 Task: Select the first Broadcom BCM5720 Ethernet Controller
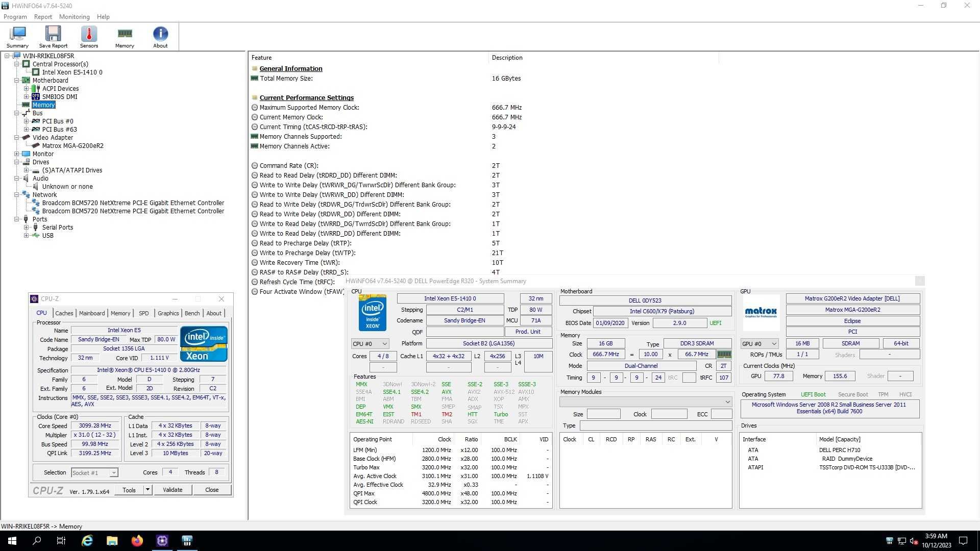(x=133, y=203)
